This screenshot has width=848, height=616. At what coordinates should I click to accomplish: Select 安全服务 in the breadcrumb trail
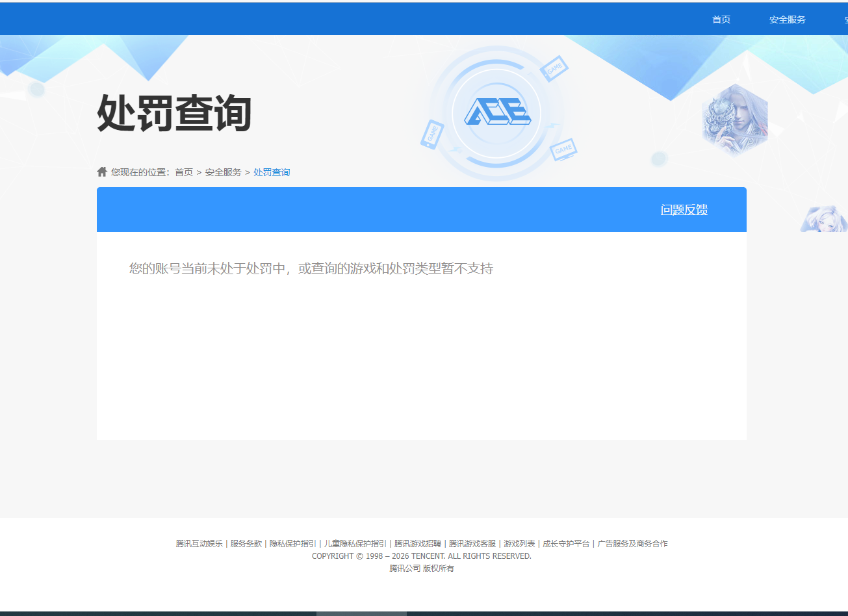click(x=224, y=172)
